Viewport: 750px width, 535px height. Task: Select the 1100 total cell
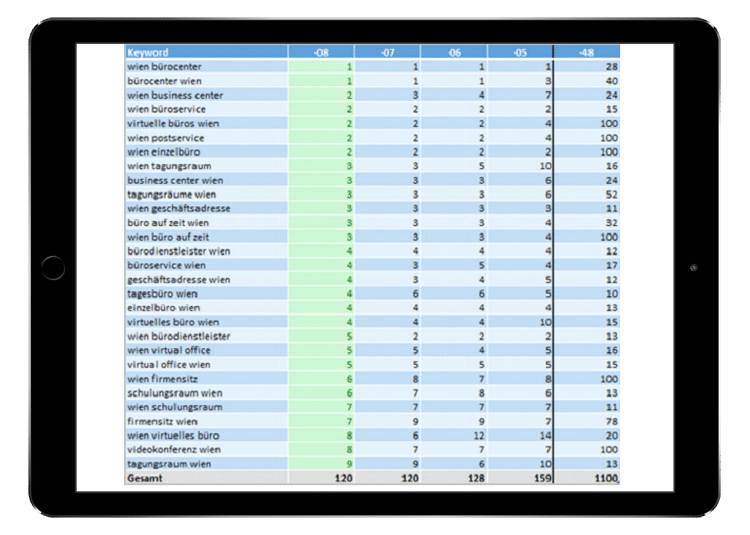(x=586, y=479)
